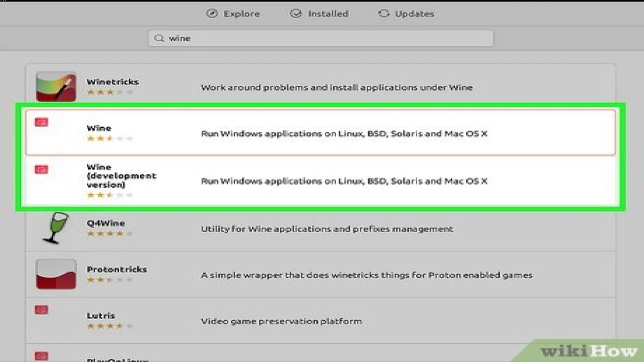
Task: Select the Winetricks title
Action: (113, 82)
